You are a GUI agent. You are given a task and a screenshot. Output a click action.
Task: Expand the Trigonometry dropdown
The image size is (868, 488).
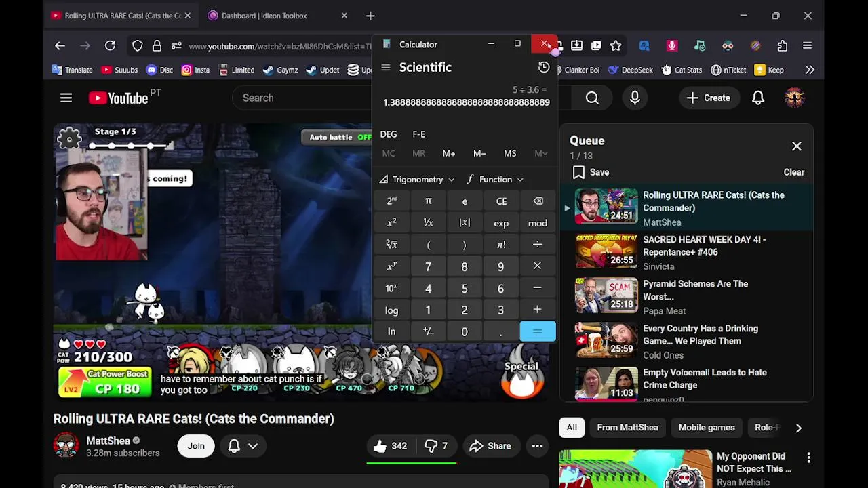(x=417, y=180)
